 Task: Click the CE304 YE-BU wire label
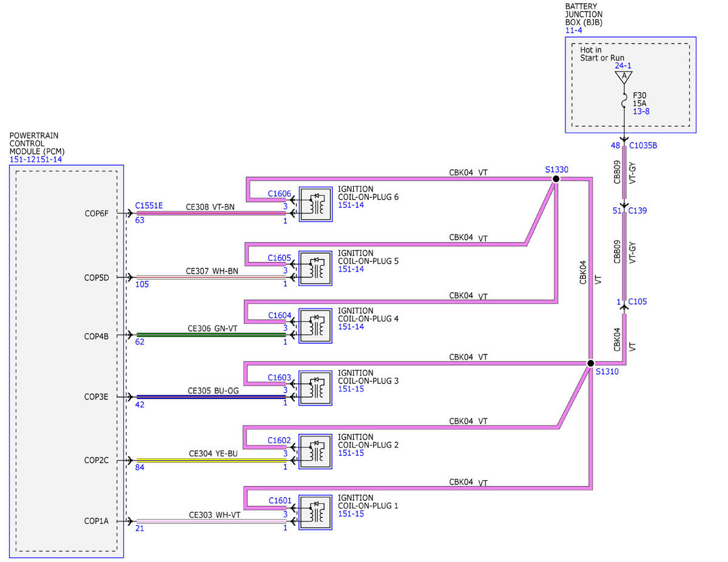click(x=213, y=453)
